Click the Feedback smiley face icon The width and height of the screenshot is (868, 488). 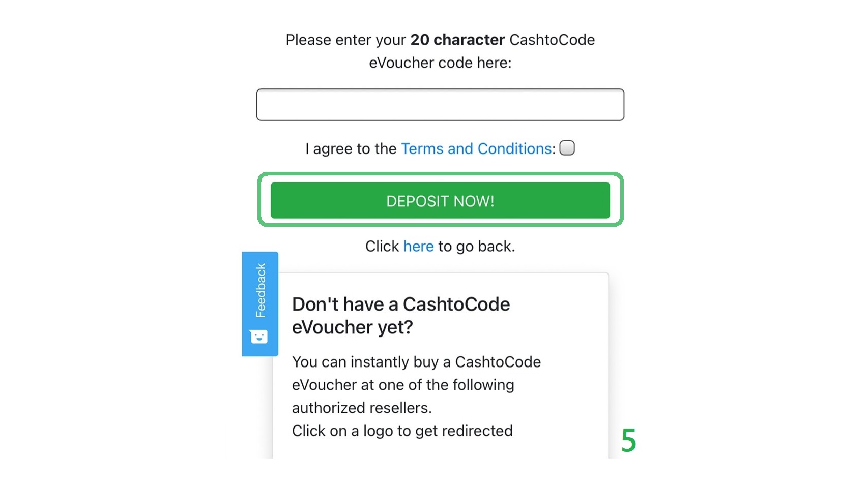pos(258,337)
